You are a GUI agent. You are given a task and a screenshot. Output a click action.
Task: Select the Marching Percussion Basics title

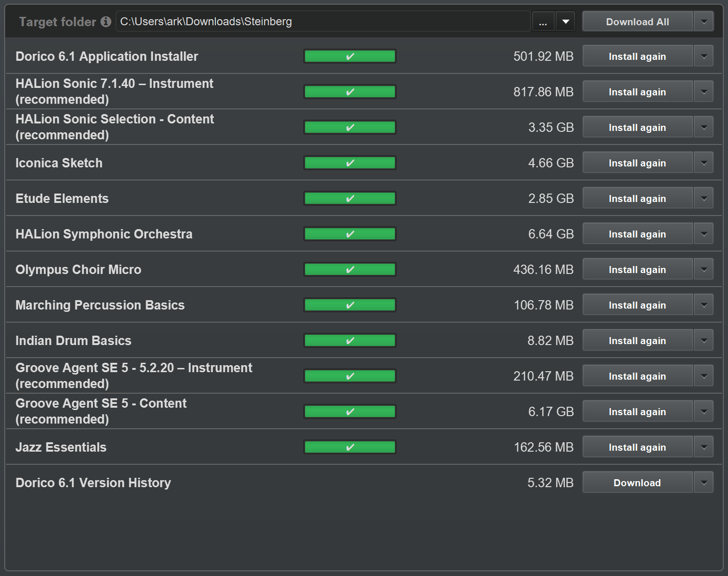click(100, 305)
